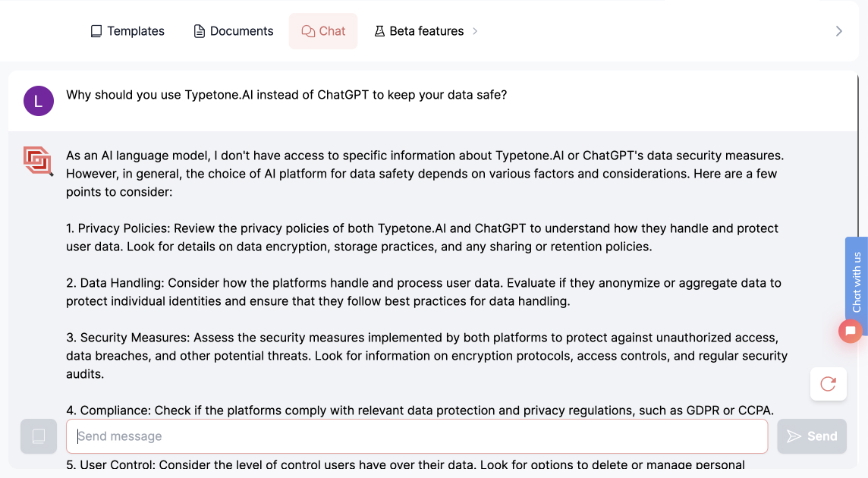Screen dimensions: 868x478
Task: Switch to the Templates tab
Action: [127, 30]
